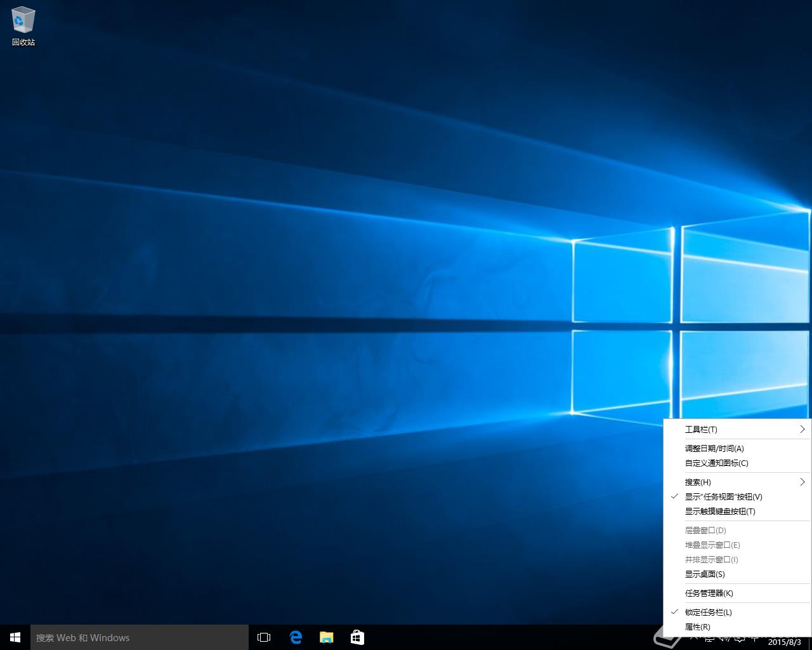The height and width of the screenshot is (650, 812).
Task: Expand the 搜索(H) submenu
Action: point(737,482)
